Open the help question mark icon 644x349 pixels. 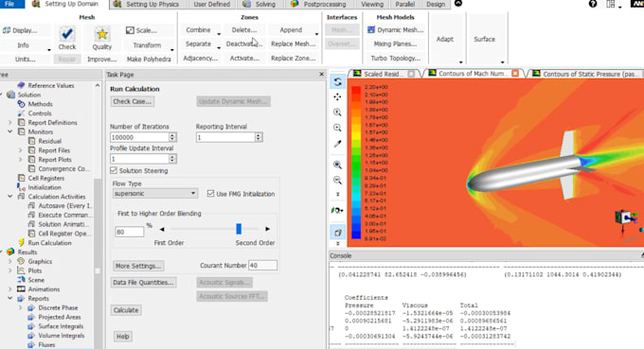pyautogui.click(x=593, y=4)
